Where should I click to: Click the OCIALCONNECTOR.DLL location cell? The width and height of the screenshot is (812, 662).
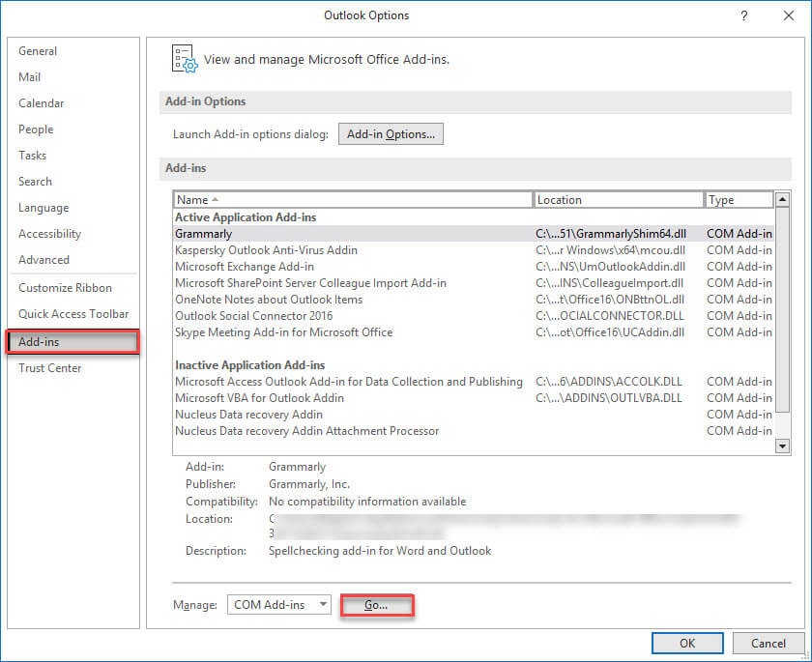610,316
